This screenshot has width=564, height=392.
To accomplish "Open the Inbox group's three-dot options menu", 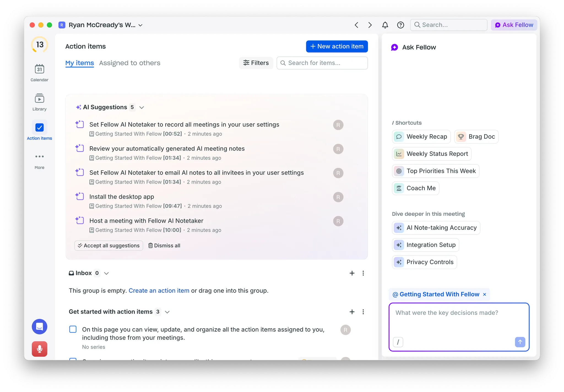I will point(363,273).
